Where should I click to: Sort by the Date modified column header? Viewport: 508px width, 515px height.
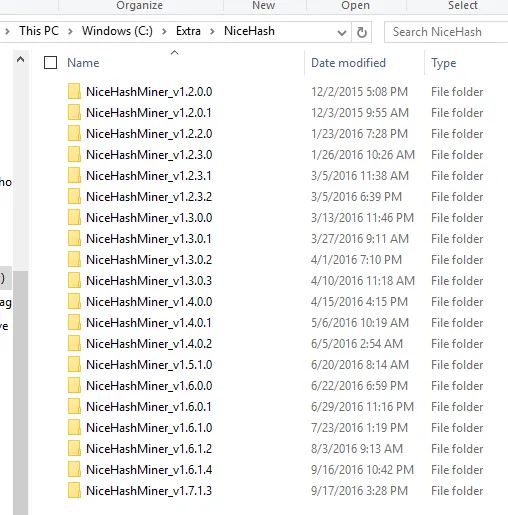pyautogui.click(x=348, y=63)
